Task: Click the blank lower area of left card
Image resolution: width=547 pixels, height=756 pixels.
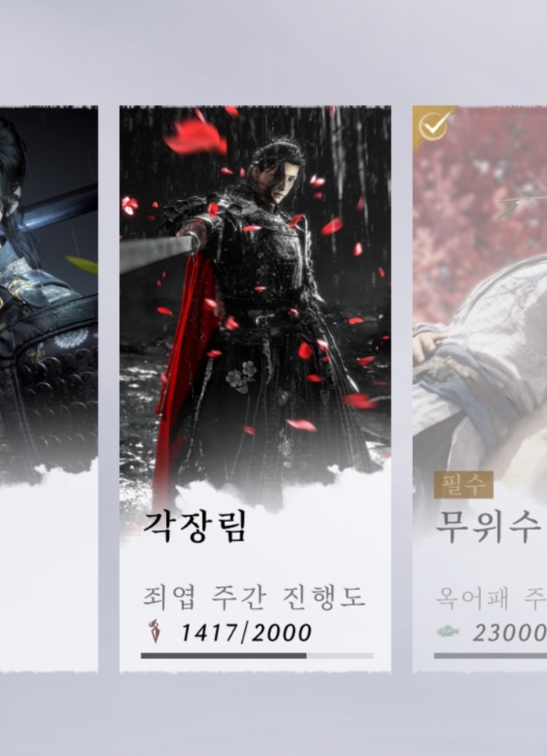Action: pyautogui.click(x=48, y=579)
